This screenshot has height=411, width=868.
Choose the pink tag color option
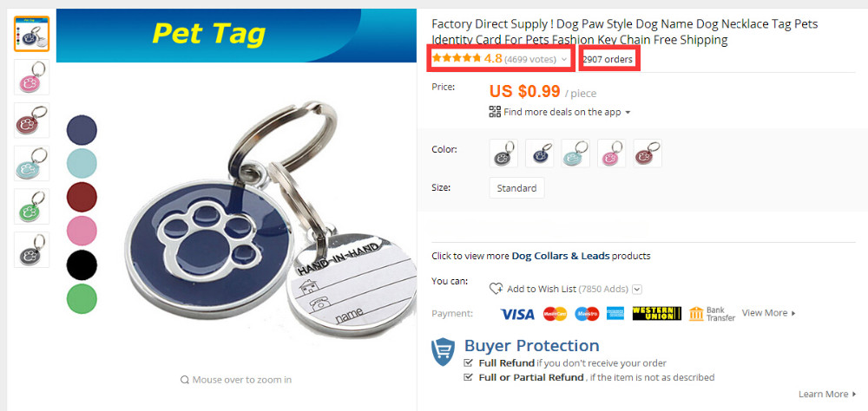coord(612,153)
